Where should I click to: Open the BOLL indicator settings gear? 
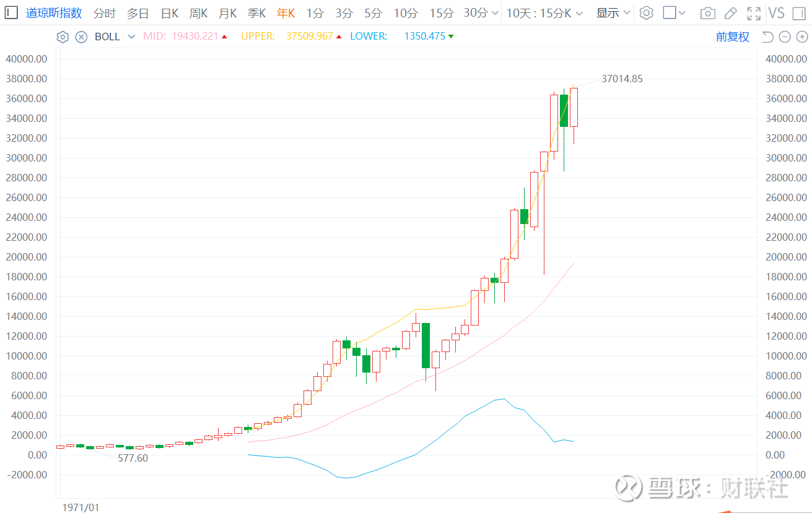point(63,37)
